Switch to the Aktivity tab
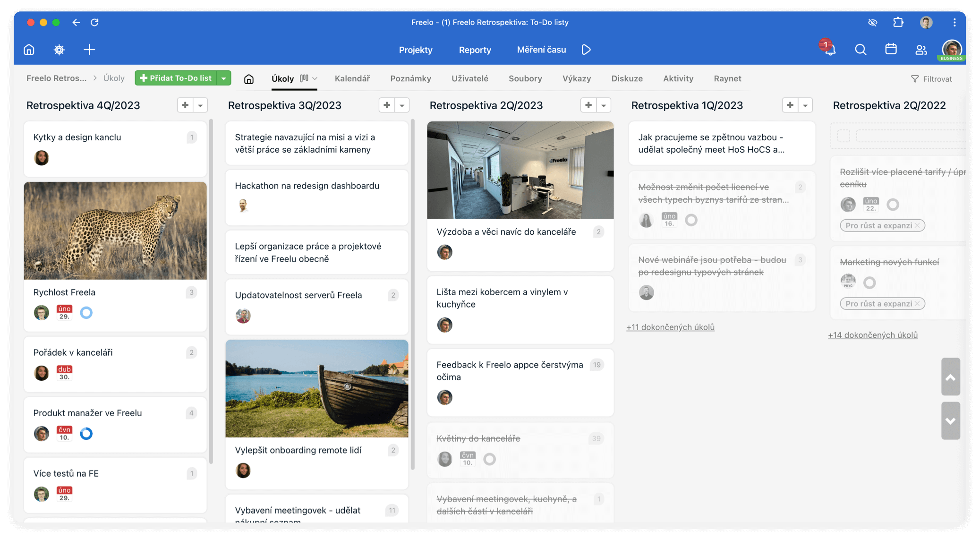Screen dimensions: 980x539 click(x=678, y=78)
